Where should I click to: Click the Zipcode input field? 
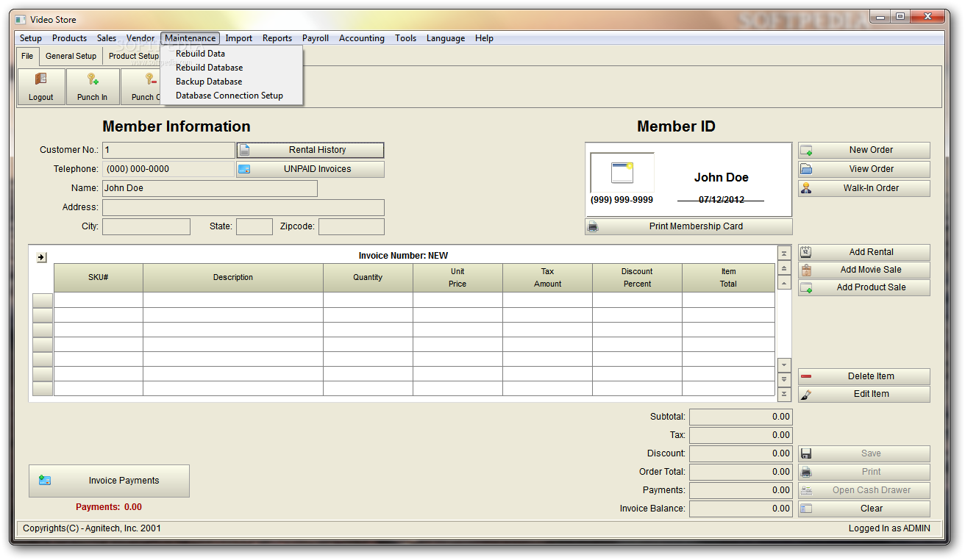pos(352,226)
